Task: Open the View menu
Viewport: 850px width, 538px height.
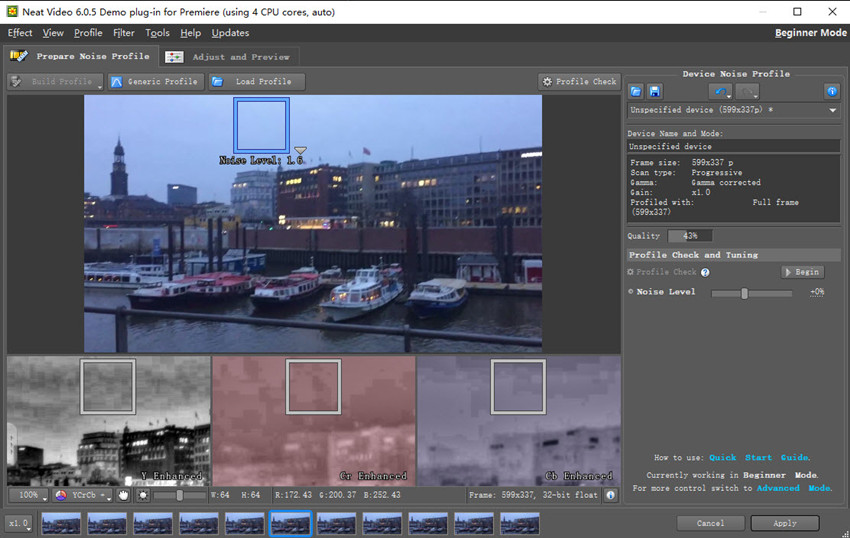Action: pos(53,33)
